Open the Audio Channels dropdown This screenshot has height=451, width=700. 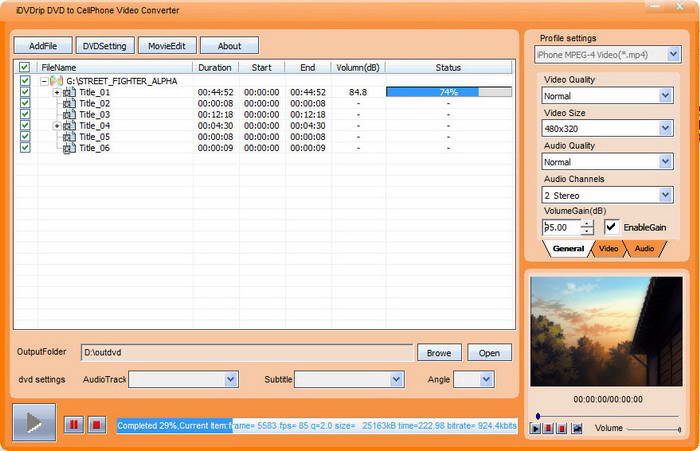pos(665,195)
